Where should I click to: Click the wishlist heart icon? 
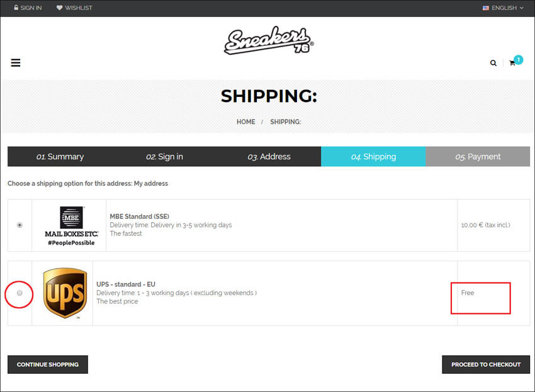click(x=59, y=8)
